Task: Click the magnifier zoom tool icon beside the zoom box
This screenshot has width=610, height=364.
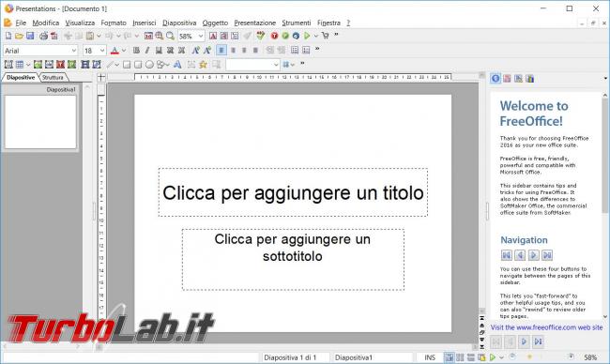Action: click(170, 36)
